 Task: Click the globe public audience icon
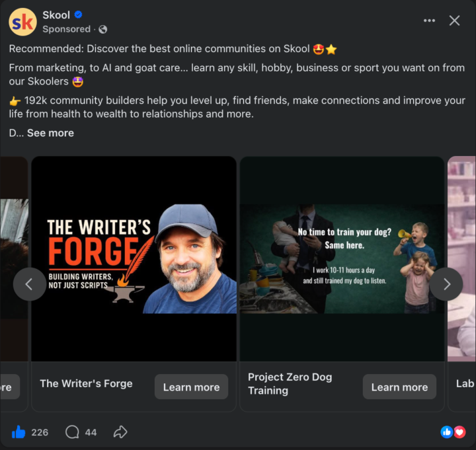tap(103, 29)
